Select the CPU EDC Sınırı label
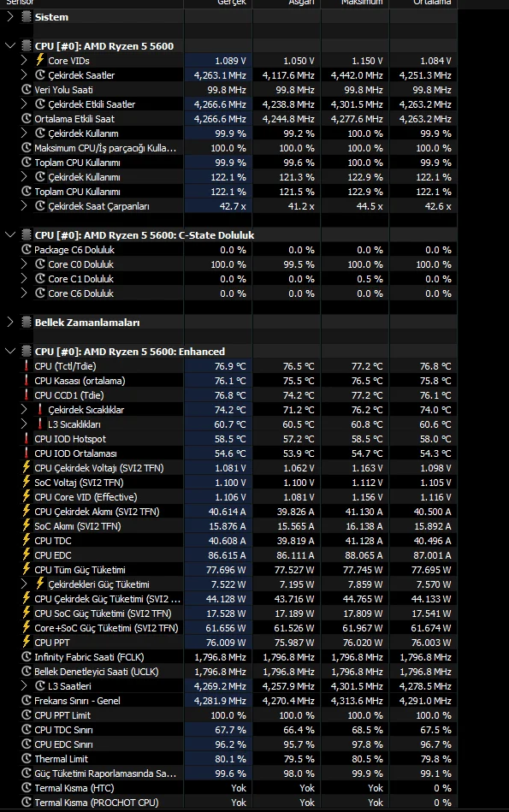This screenshot has width=509, height=812. (63, 744)
